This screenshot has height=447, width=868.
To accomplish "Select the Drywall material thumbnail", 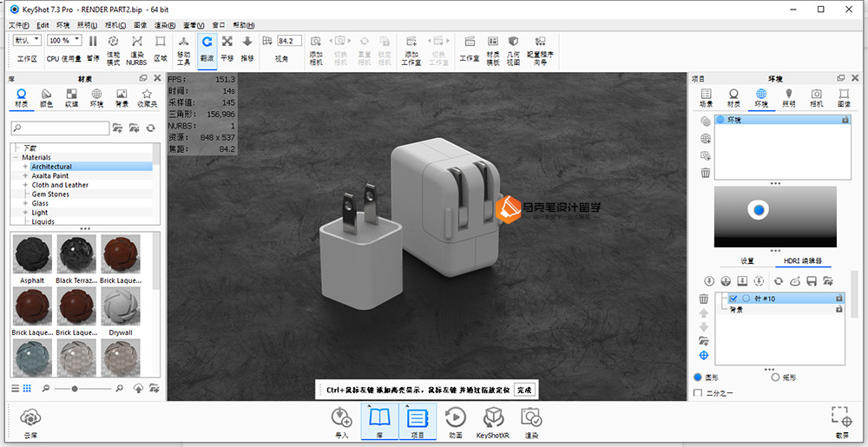I will pos(121,306).
